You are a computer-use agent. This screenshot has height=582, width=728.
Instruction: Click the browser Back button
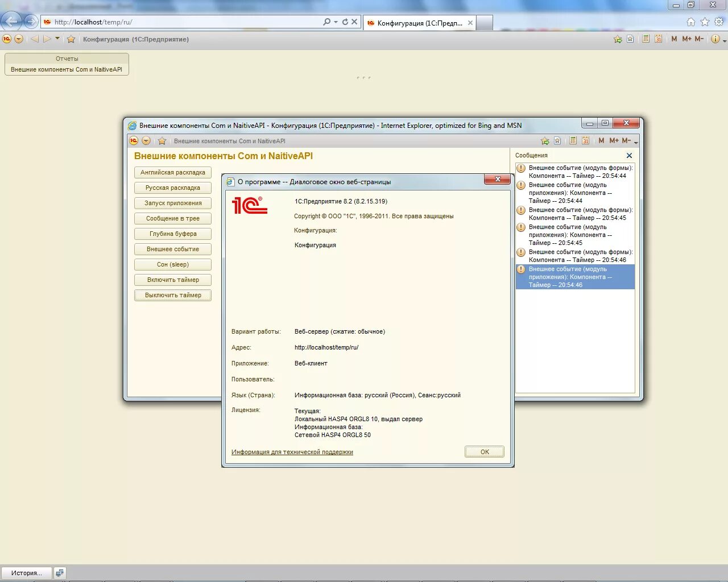tap(11, 22)
